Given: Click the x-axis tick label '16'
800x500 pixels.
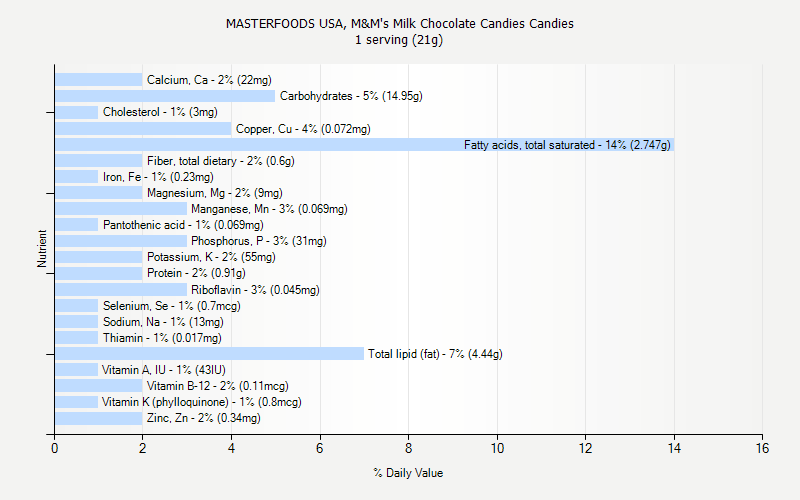Looking at the screenshot, I should coord(762,448).
